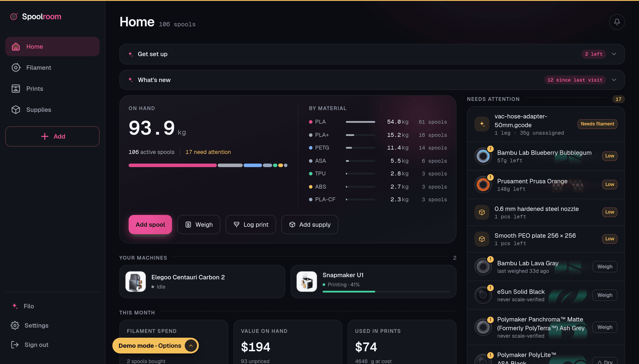Click the 2 left badge
The width and height of the screenshot is (639, 364).
coord(594,54)
